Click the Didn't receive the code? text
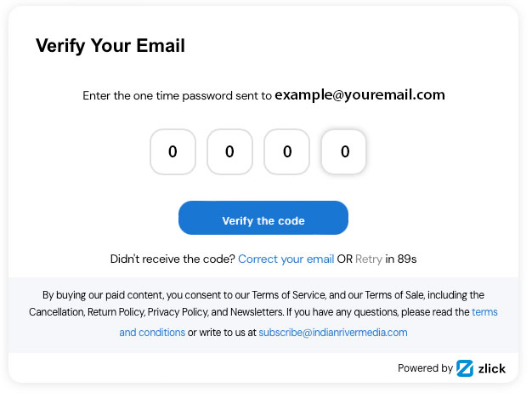 (173, 259)
